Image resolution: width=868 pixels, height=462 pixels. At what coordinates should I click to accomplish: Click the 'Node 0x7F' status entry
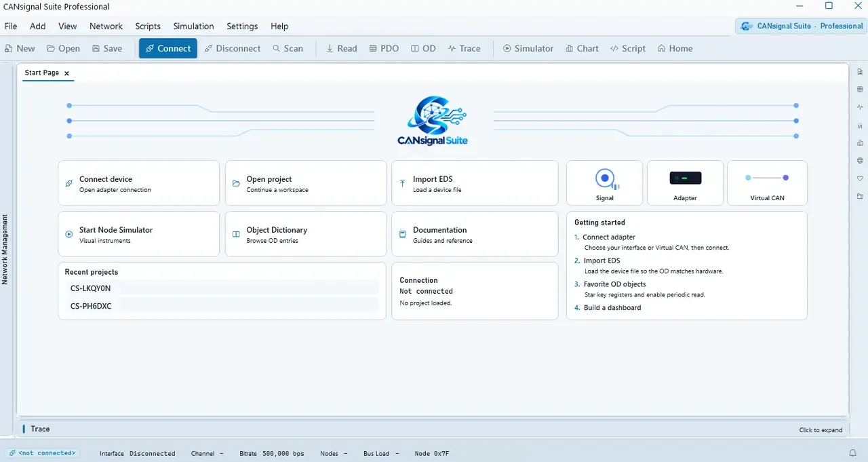point(432,454)
